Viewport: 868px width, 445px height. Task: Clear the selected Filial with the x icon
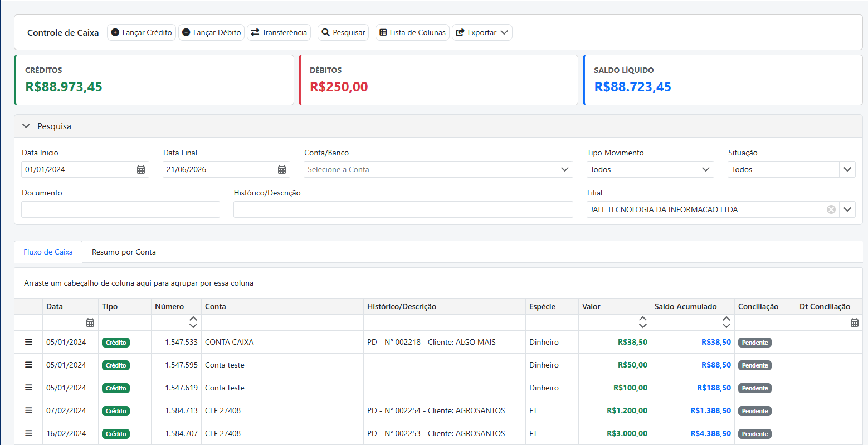coord(831,209)
